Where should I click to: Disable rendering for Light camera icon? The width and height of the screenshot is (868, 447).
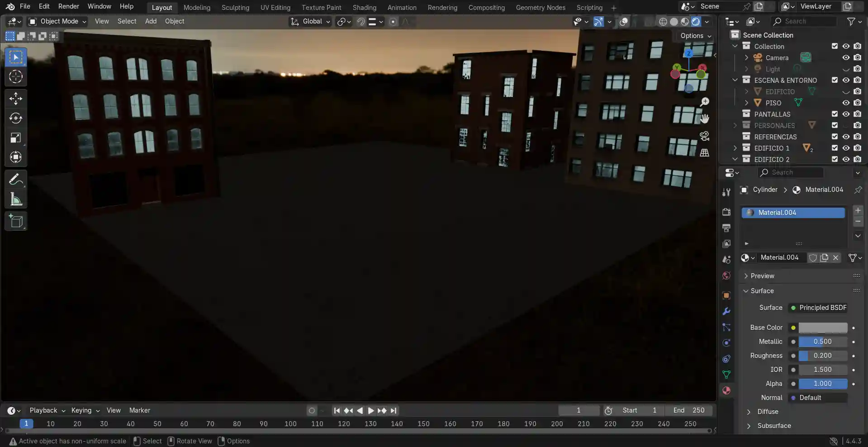point(857,69)
